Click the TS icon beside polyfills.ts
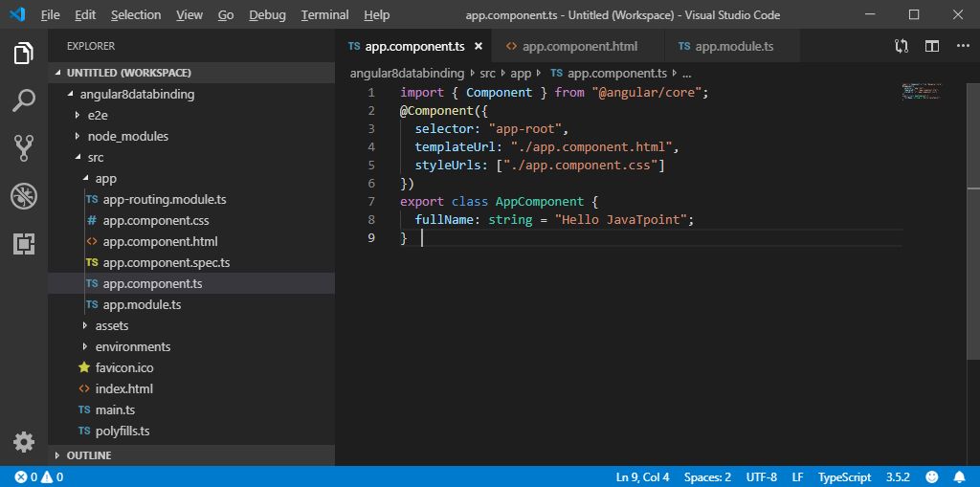 pyautogui.click(x=84, y=431)
